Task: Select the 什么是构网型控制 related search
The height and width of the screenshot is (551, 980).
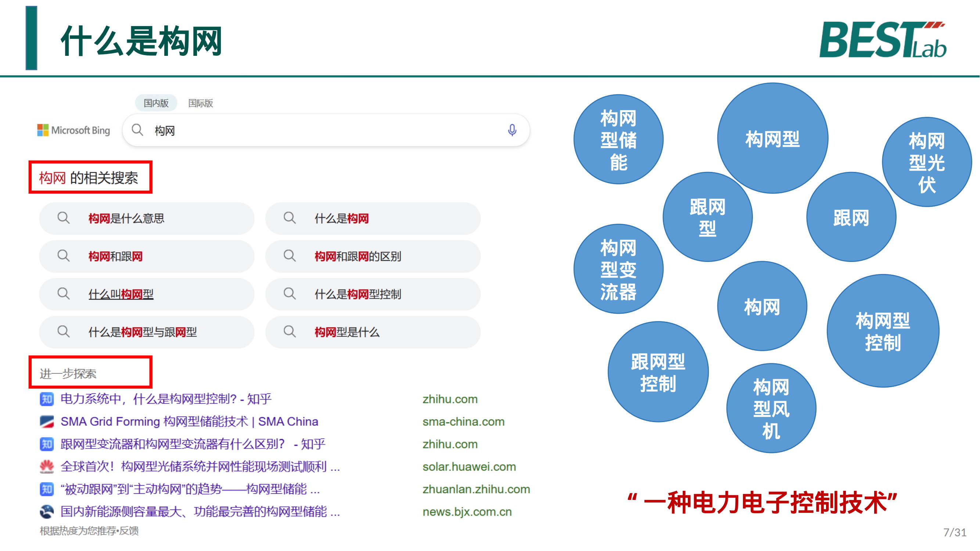Action: click(x=358, y=294)
